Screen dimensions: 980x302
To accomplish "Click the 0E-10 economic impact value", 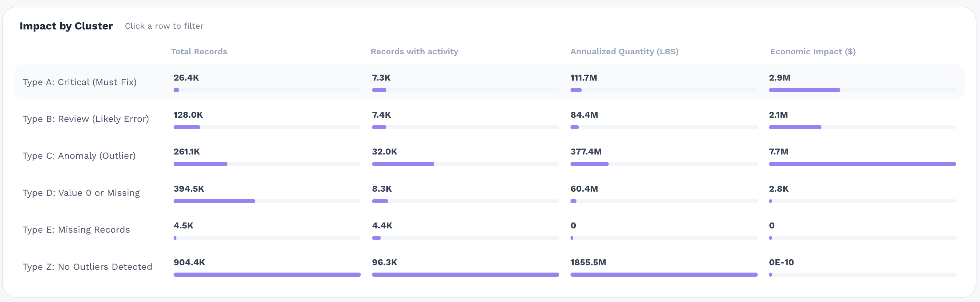I will pos(781,262).
